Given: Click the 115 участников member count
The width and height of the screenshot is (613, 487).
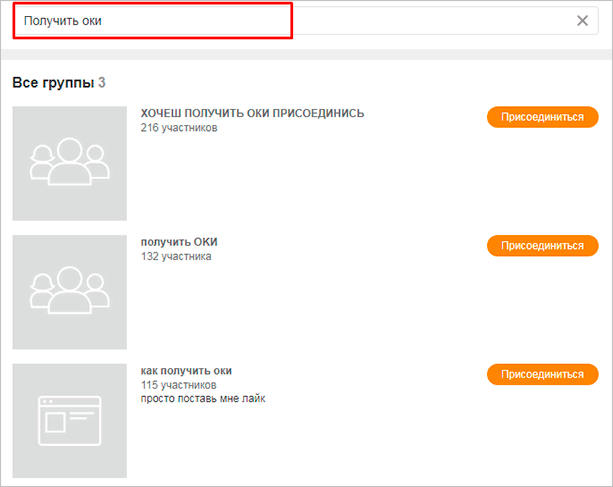Looking at the screenshot, I should [179, 385].
